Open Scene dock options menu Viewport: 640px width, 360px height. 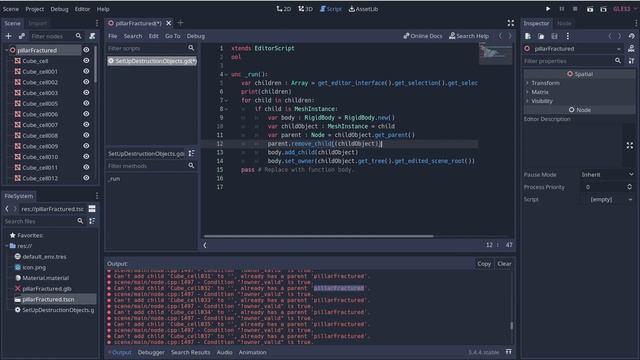pyautogui.click(x=97, y=23)
